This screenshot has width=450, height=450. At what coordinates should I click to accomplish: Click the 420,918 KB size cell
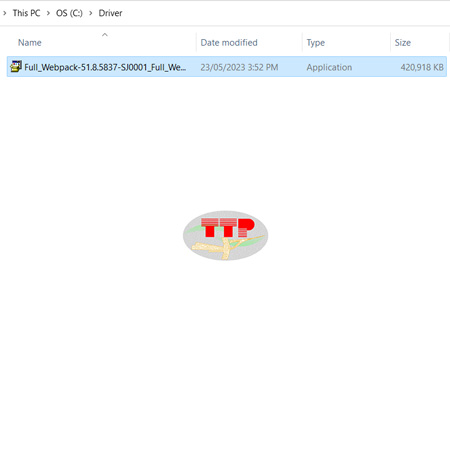click(422, 67)
